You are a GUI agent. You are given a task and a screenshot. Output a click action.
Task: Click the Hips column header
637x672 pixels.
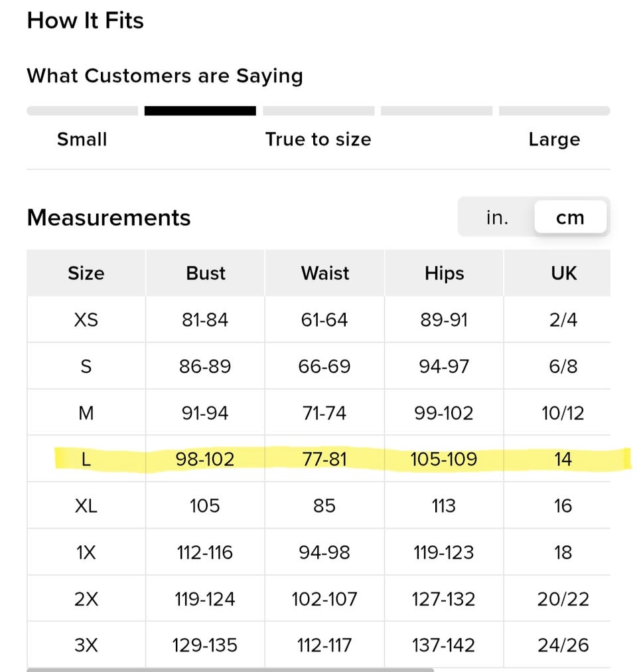(x=444, y=273)
